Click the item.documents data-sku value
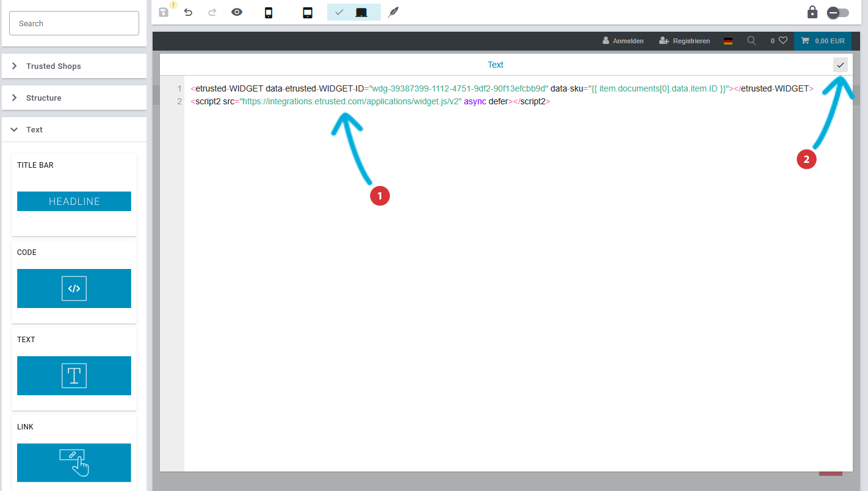The height and width of the screenshot is (491, 868). (659, 88)
